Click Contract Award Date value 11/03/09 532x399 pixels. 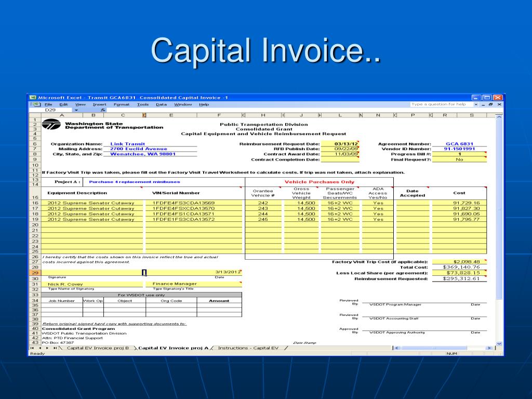(x=340, y=154)
